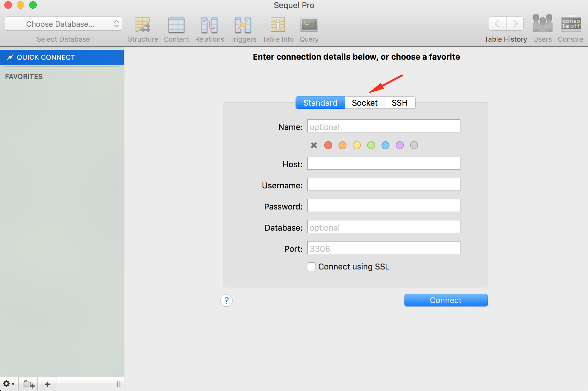Open the help question mark button
The image size is (588, 391).
coord(226,301)
